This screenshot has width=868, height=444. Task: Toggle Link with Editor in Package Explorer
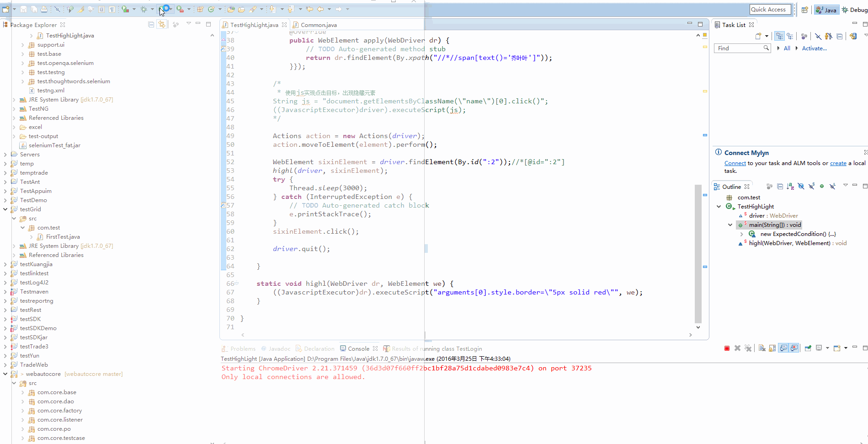coord(162,25)
